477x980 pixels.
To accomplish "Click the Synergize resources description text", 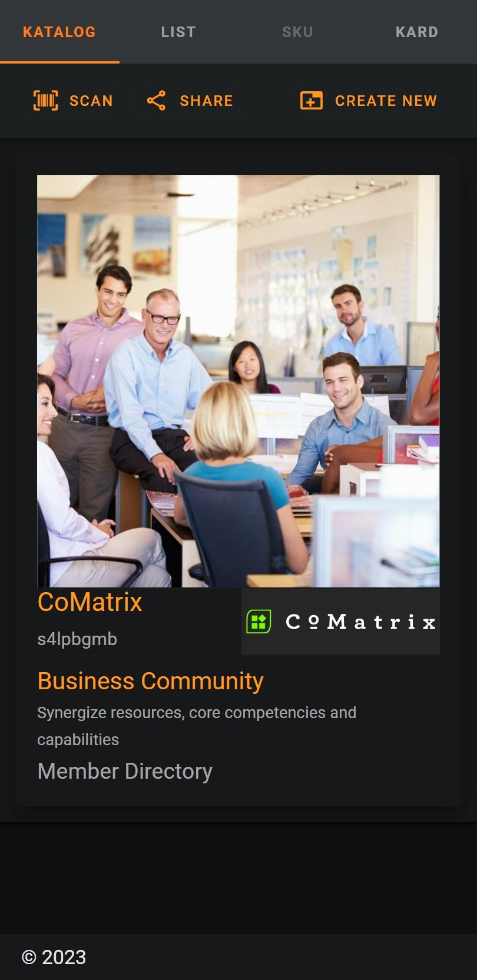I will pyautogui.click(x=197, y=726).
